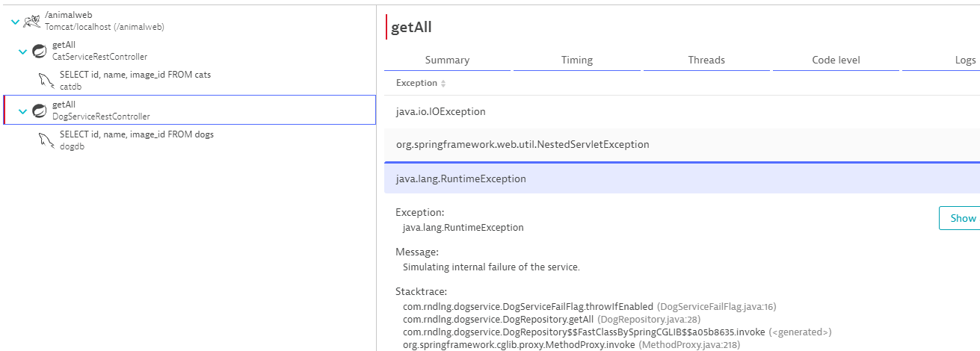Collapse the CatServiceRestController getAll node
This screenshot has width=980, height=351.
[x=22, y=52]
